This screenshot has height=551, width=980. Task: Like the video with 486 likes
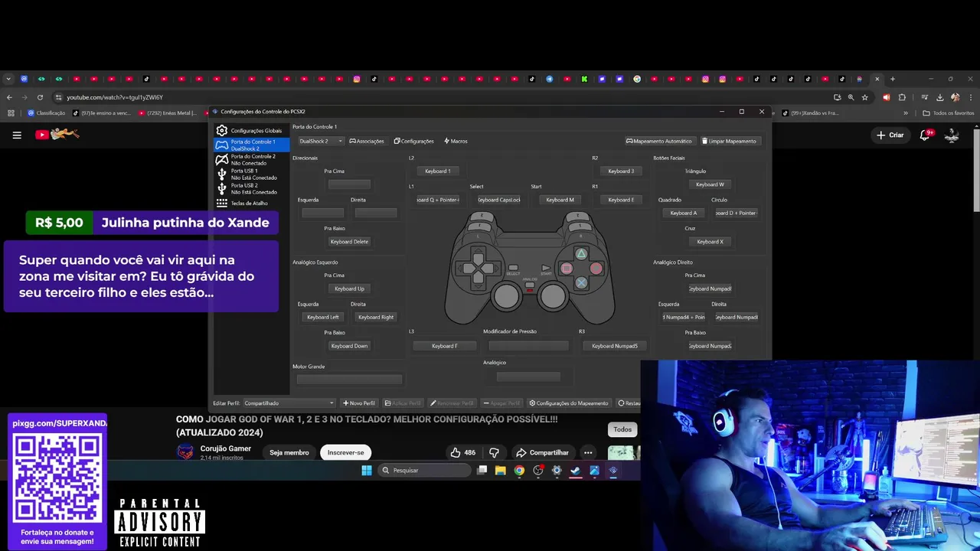tap(463, 452)
